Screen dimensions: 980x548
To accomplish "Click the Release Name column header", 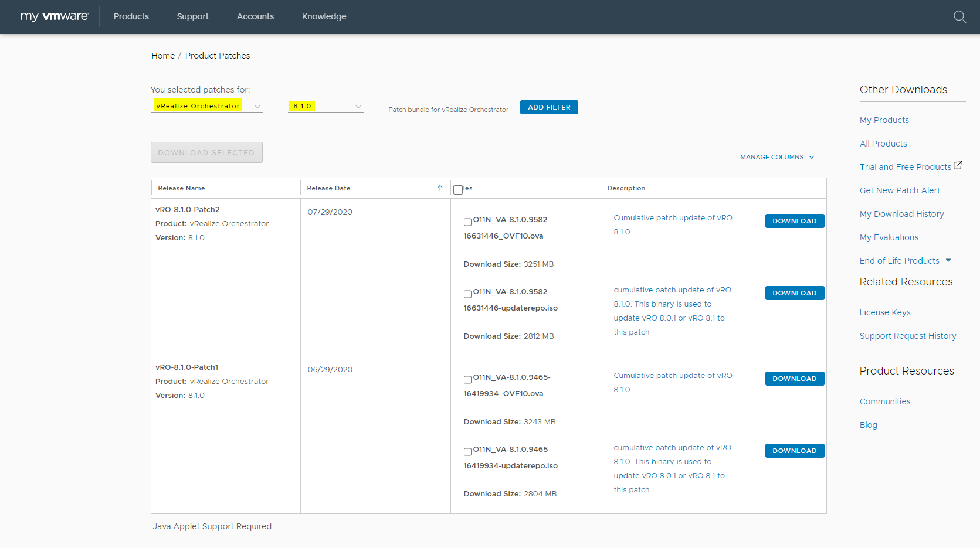I will pos(181,188).
